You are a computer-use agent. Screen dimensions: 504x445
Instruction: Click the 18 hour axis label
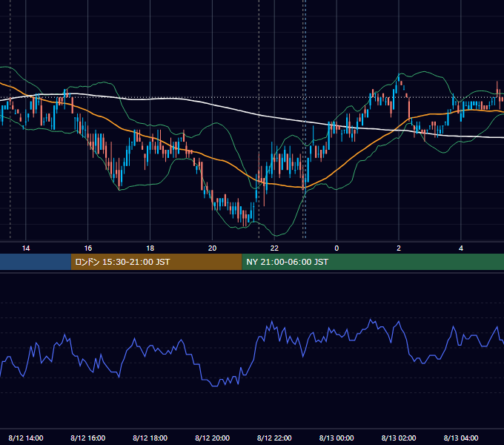[x=150, y=248]
